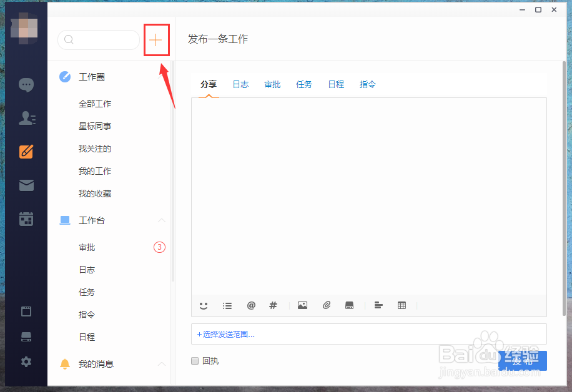Toggle the 回执 receipt checkbox
Image resolution: width=572 pixels, height=392 pixels.
tap(195, 361)
